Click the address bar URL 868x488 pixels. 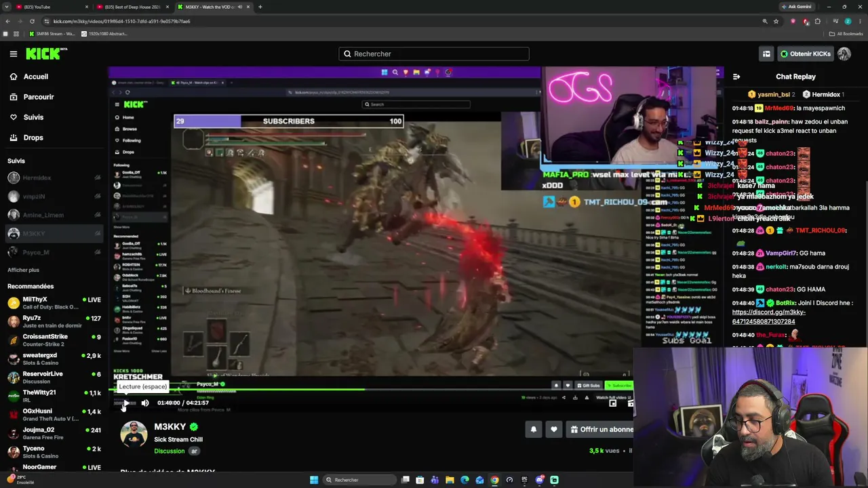(x=122, y=21)
